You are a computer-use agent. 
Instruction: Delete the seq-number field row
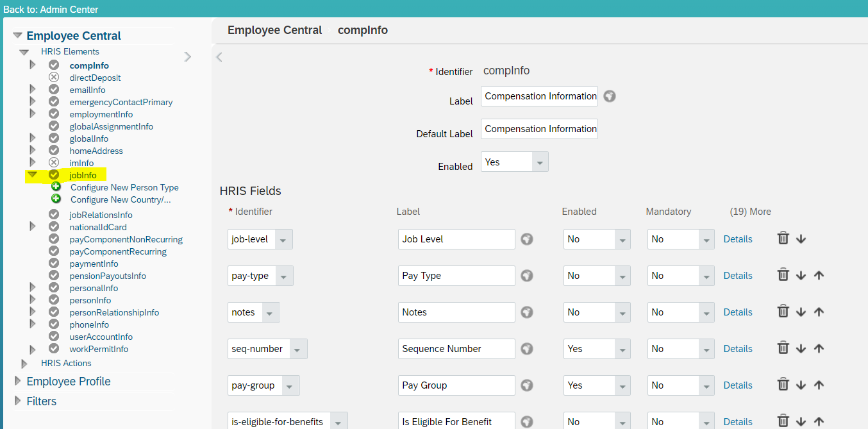click(x=783, y=348)
